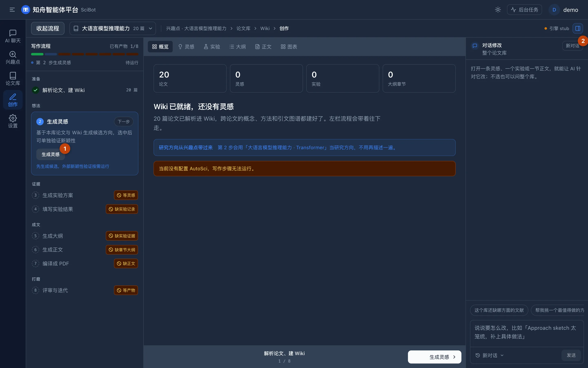Navigate to Wiki breadcrumb

pyautogui.click(x=265, y=28)
